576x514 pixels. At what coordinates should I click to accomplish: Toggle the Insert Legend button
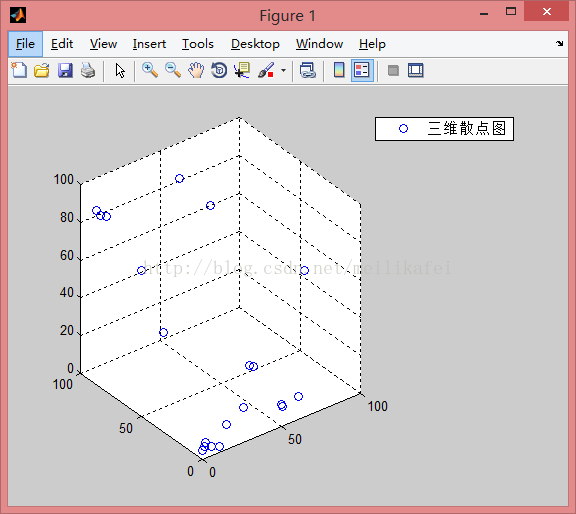pos(362,70)
